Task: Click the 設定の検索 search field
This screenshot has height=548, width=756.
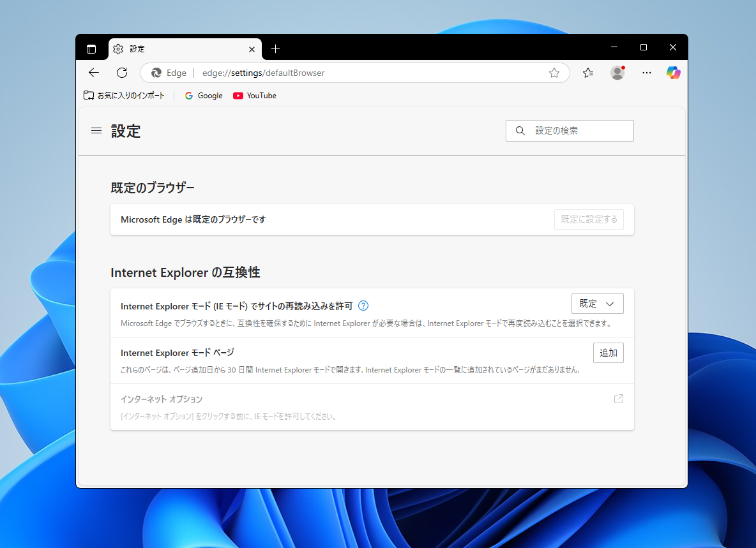Action: 570,131
